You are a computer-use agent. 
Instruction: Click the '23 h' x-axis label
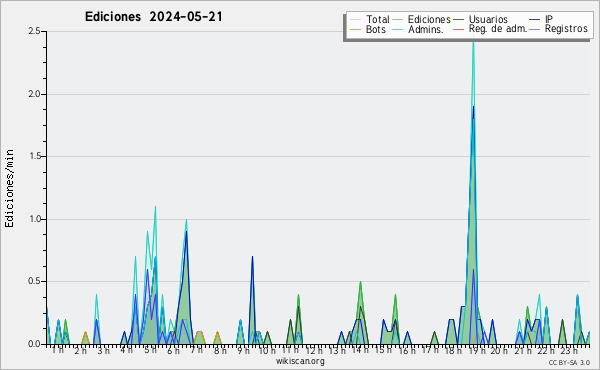click(569, 350)
